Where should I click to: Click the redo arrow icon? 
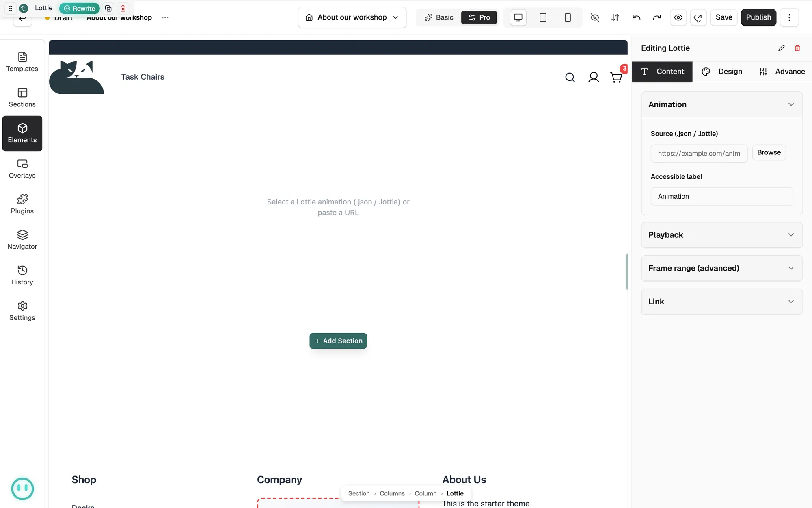point(657,17)
